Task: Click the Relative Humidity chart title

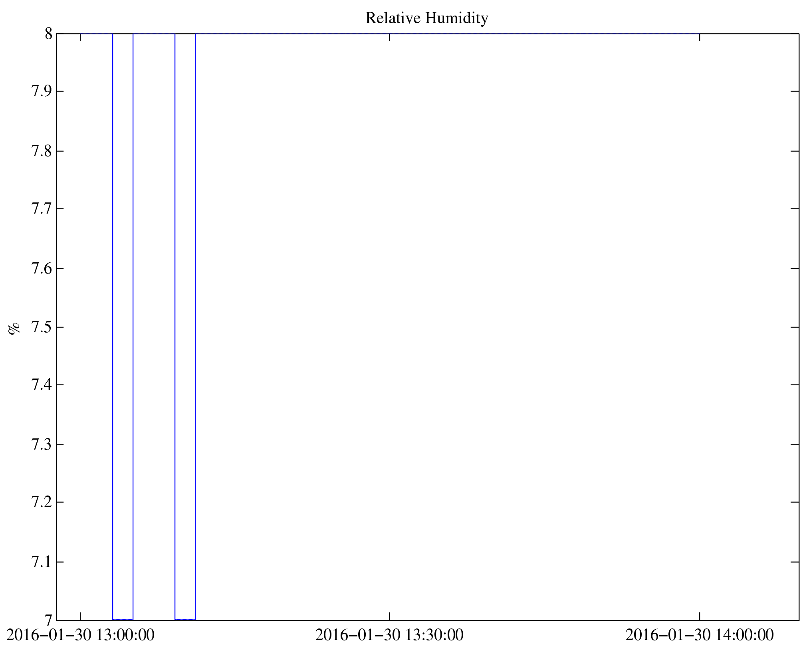Action: (426, 18)
